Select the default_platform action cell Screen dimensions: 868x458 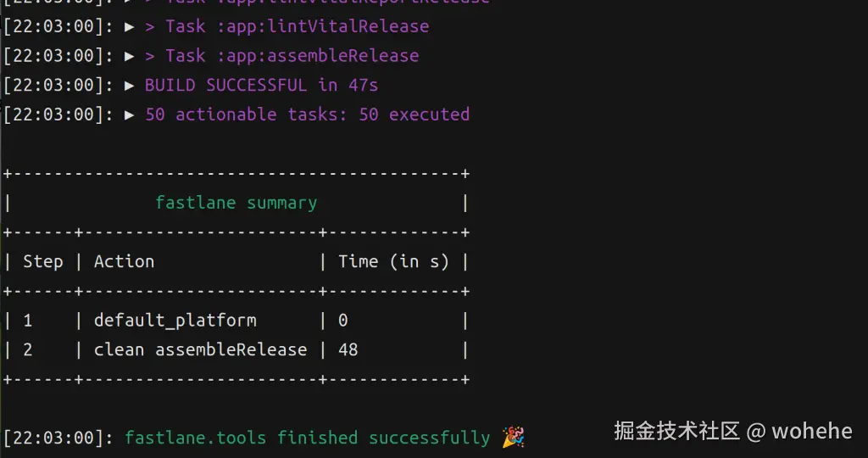coord(175,321)
